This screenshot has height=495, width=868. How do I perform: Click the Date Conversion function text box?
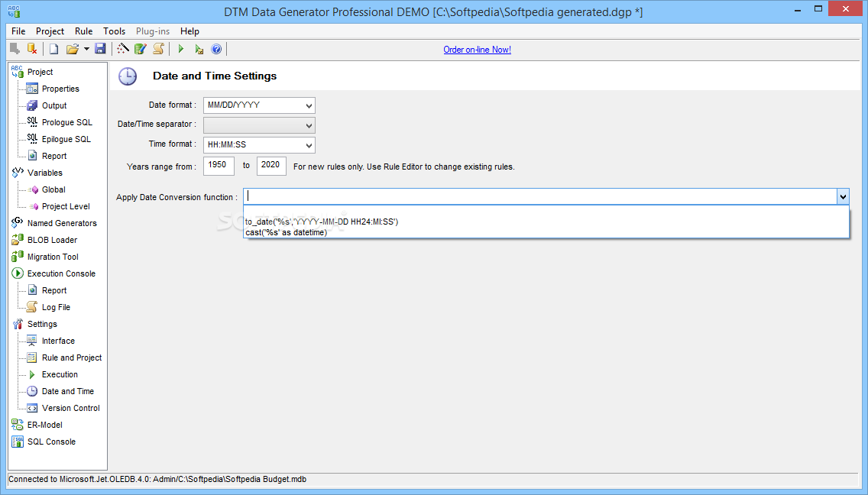coord(540,196)
